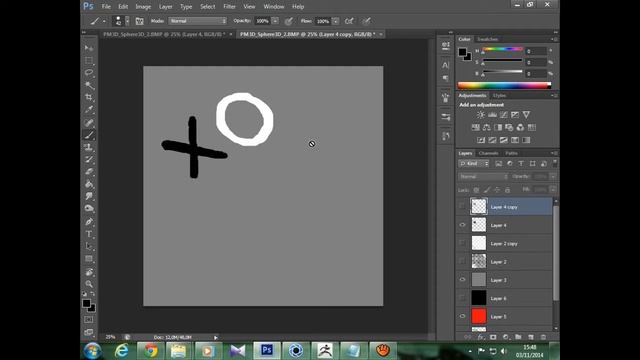The image size is (640, 360).
Task: Add a Levels adjustment
Action: (x=492, y=115)
